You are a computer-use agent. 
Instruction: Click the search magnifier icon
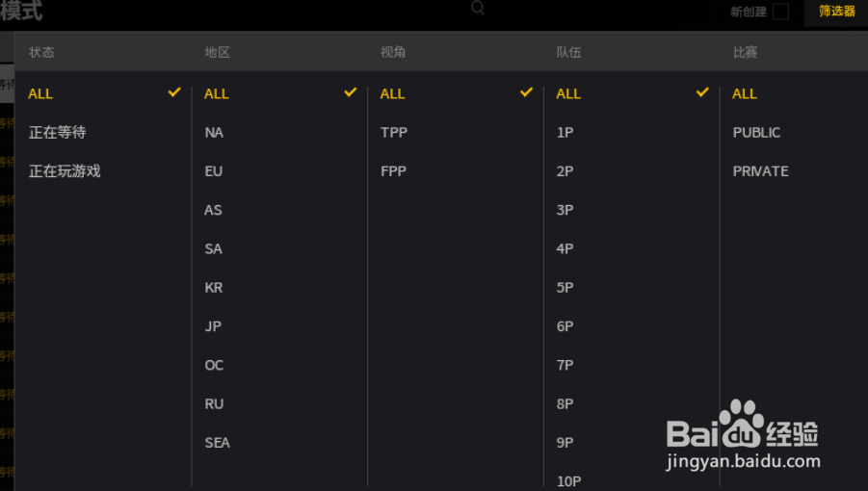click(478, 8)
